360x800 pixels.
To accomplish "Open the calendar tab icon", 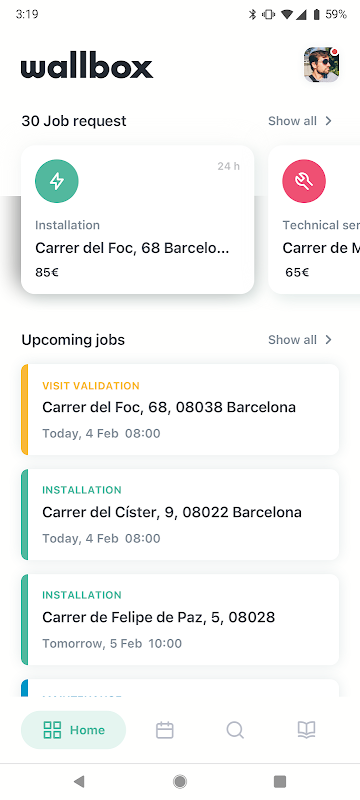I will pyautogui.click(x=165, y=730).
